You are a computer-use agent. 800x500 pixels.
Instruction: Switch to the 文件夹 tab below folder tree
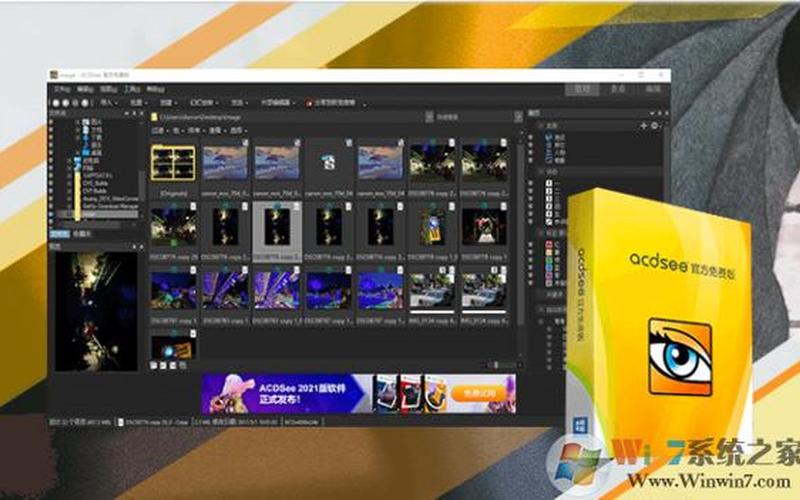60,234
